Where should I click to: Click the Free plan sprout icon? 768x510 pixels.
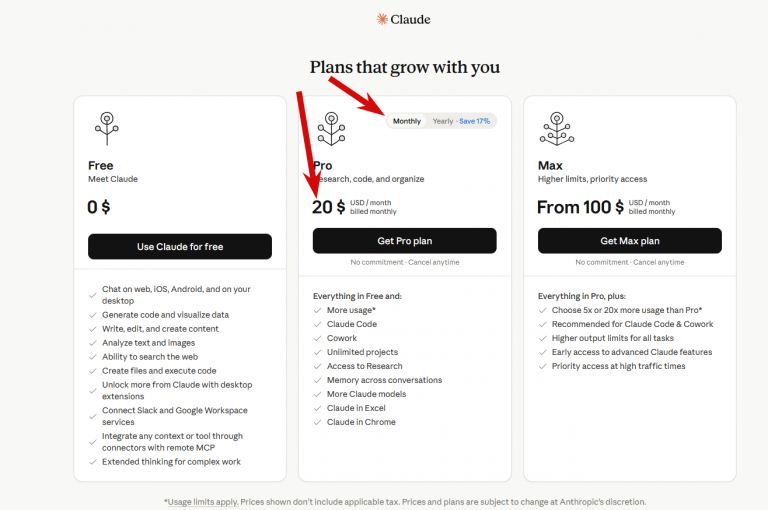tap(107, 128)
